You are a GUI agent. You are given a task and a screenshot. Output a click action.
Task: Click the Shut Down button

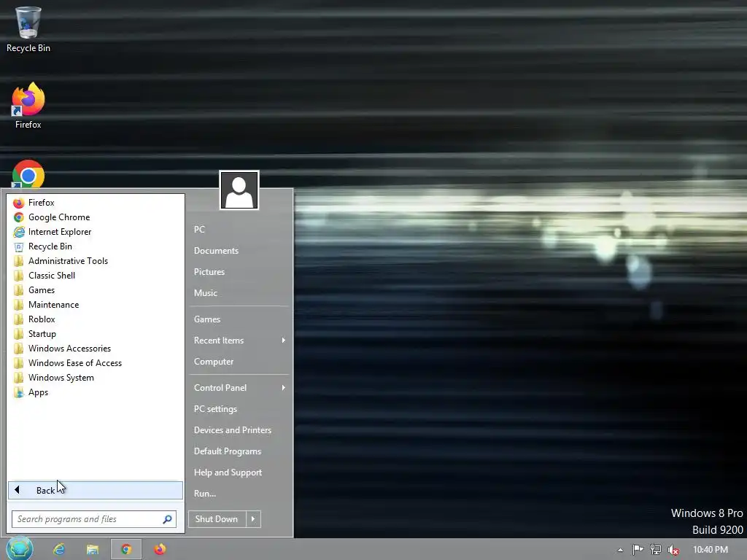217,519
